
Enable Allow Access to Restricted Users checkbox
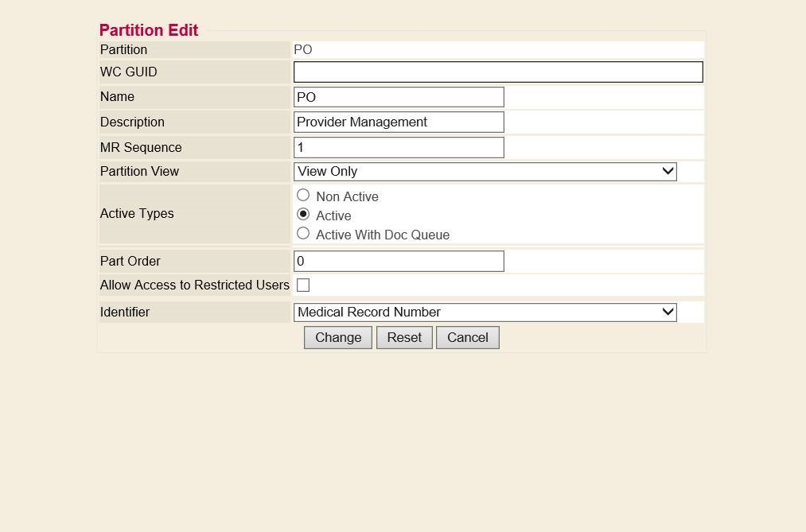click(x=303, y=285)
